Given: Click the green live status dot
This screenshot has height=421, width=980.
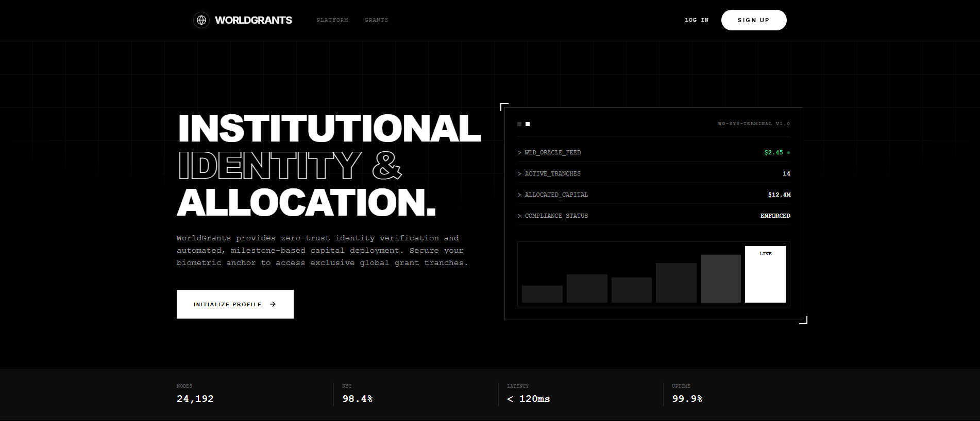Looking at the screenshot, I should [788, 153].
